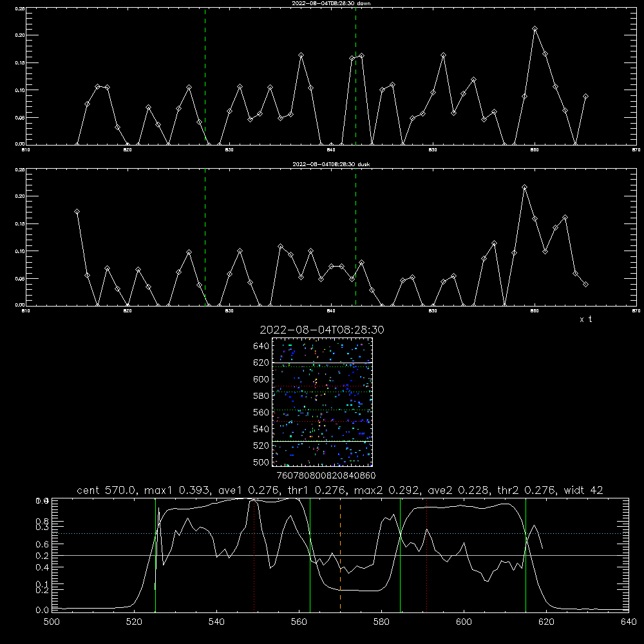The height and width of the screenshot is (644, 644).
Task: Click the '0.6' y-axis label of bottom plot
Action: click(x=43, y=544)
